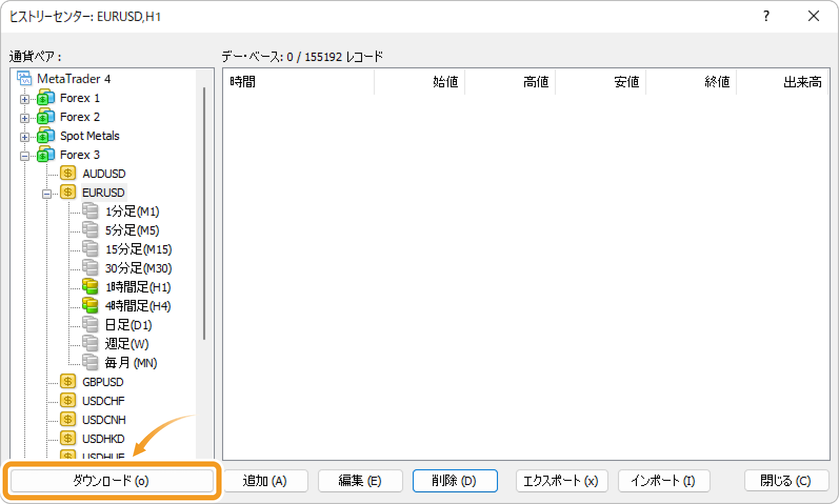Click the symbol tree vertical scrollbar thumb
This screenshot has height=504, width=839.
point(204,213)
